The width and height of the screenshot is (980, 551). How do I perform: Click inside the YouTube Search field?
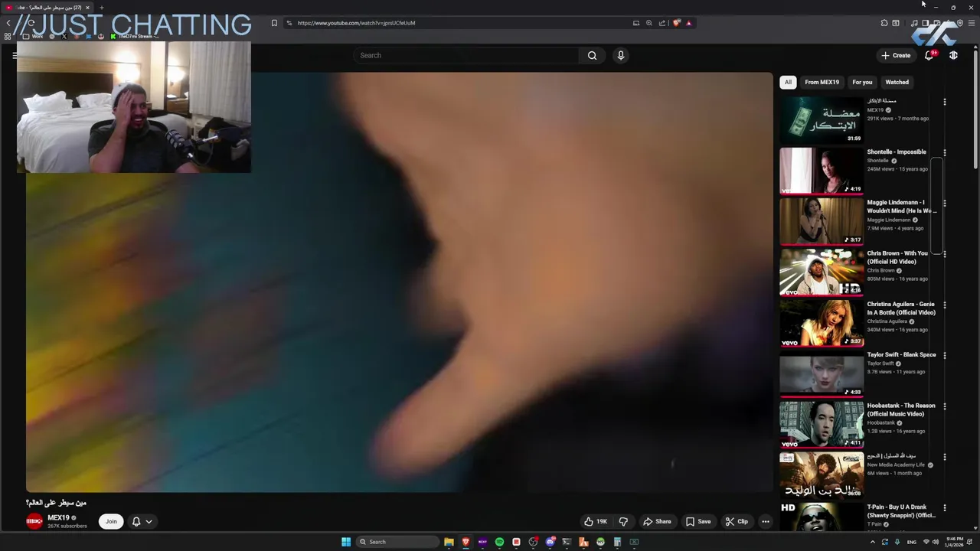point(467,55)
